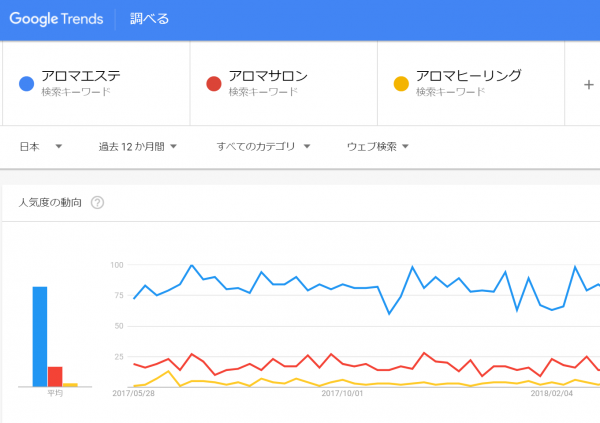Click the 2017/10/01 date label on axis
The width and height of the screenshot is (600, 423).
click(342, 394)
